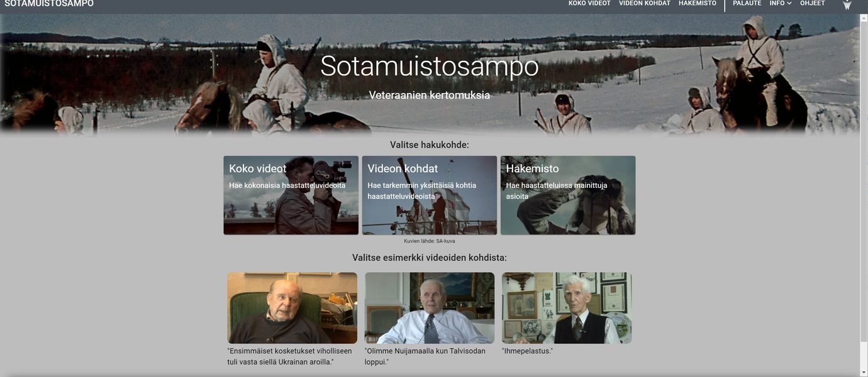This screenshot has width=868, height=377.
Task: Click the Sotamuistosampo banner heading
Action: (x=430, y=66)
